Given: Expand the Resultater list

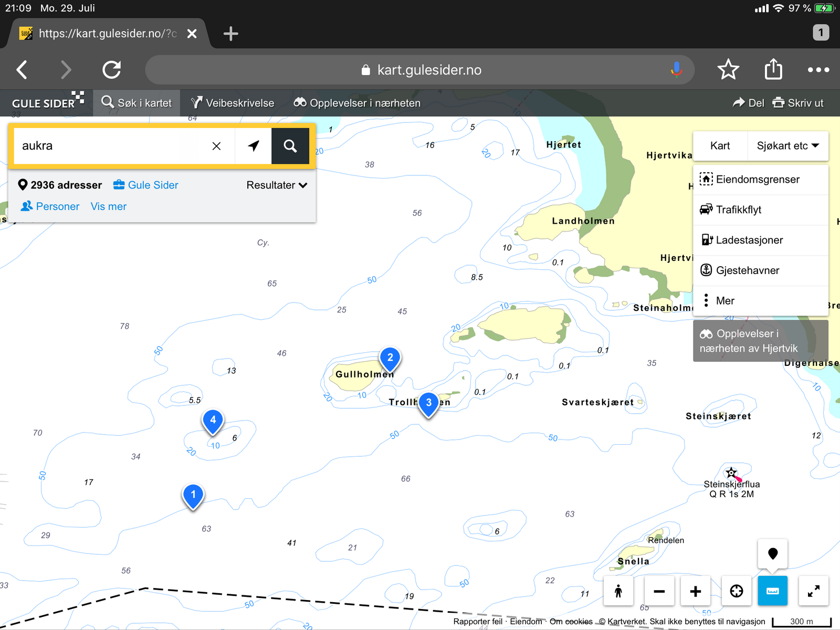Looking at the screenshot, I should coord(277,185).
